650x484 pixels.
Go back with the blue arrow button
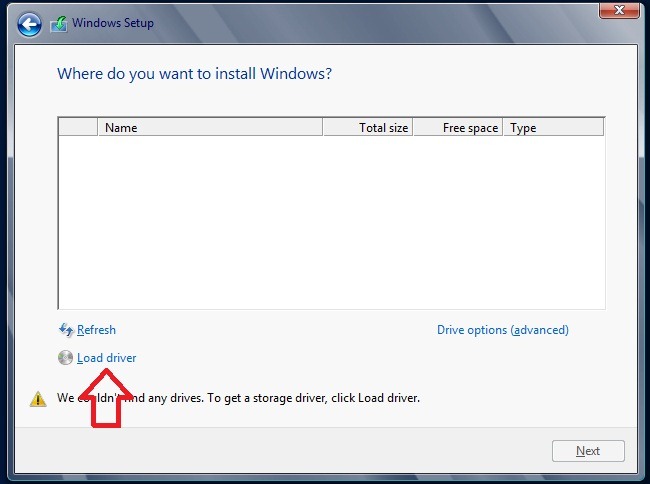pyautogui.click(x=29, y=24)
